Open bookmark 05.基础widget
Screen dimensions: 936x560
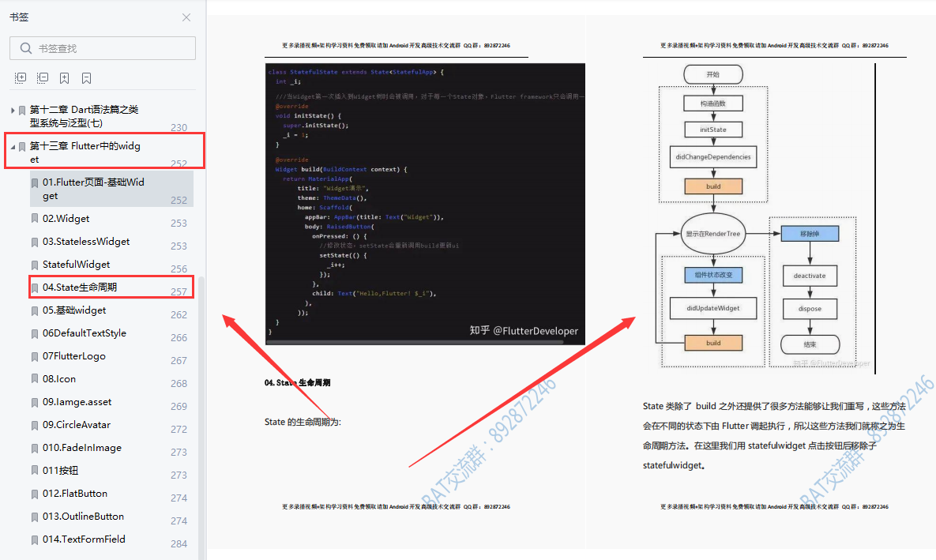click(74, 310)
